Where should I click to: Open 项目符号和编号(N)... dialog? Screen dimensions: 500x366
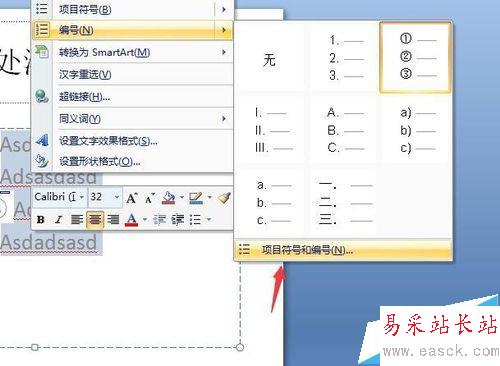pyautogui.click(x=343, y=250)
